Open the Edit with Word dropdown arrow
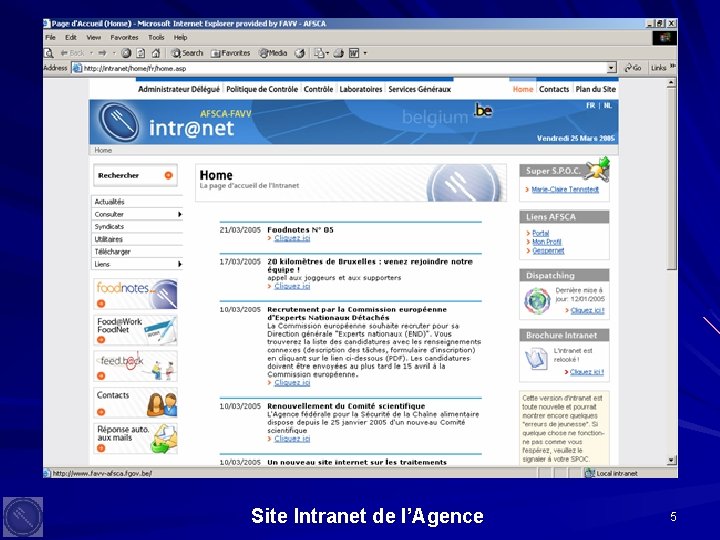Screen dimensions: 720x540 click(365, 53)
